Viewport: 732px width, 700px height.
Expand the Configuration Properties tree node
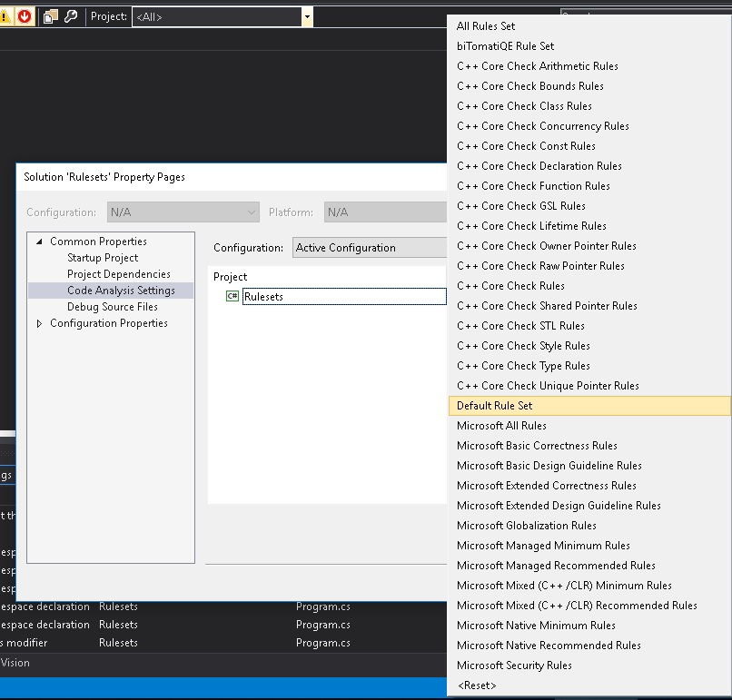(x=39, y=322)
